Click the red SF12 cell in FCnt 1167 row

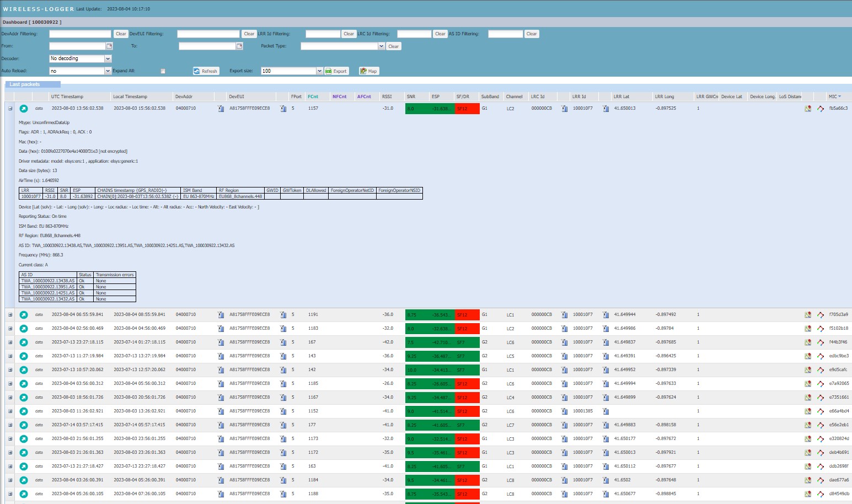[x=467, y=398]
